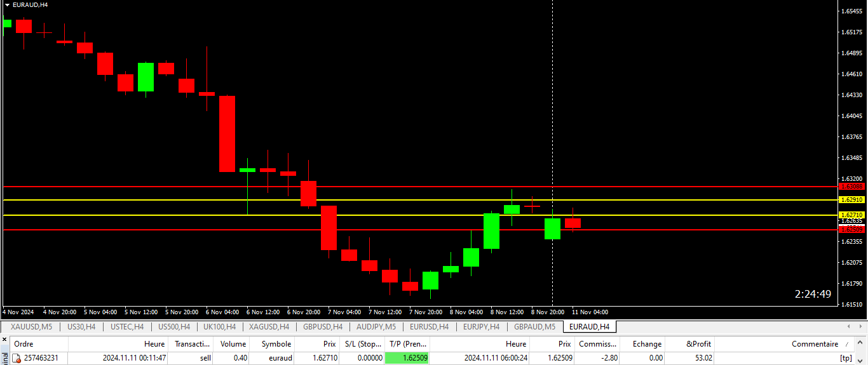Close the terminal panel with the X
The height and width of the screenshot is (365, 868).
coord(4,340)
